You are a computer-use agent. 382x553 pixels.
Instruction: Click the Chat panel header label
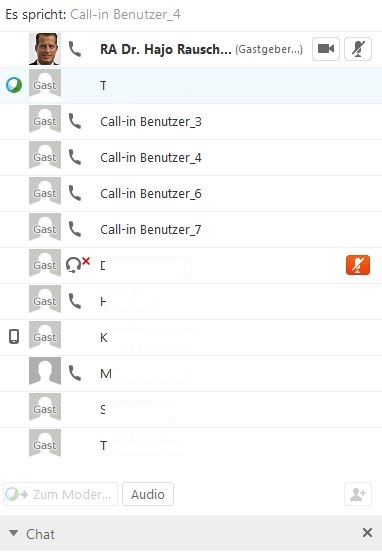point(41,534)
